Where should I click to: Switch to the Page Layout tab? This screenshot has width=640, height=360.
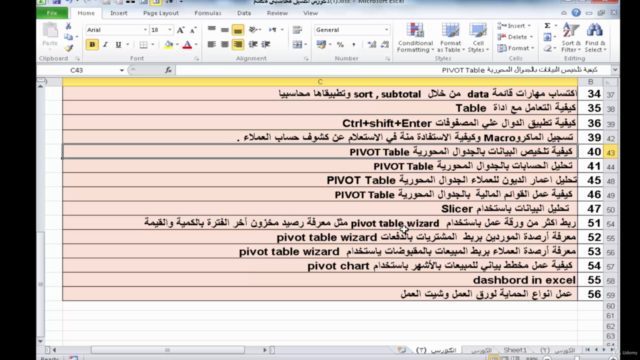click(161, 13)
